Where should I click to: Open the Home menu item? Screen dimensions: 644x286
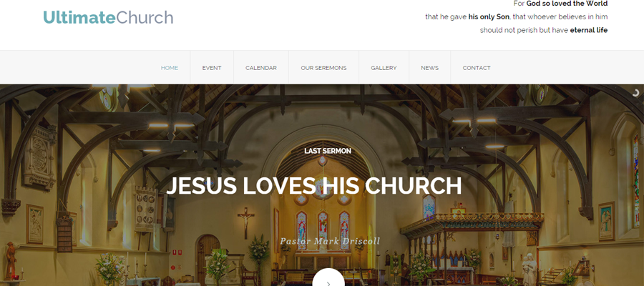click(169, 68)
